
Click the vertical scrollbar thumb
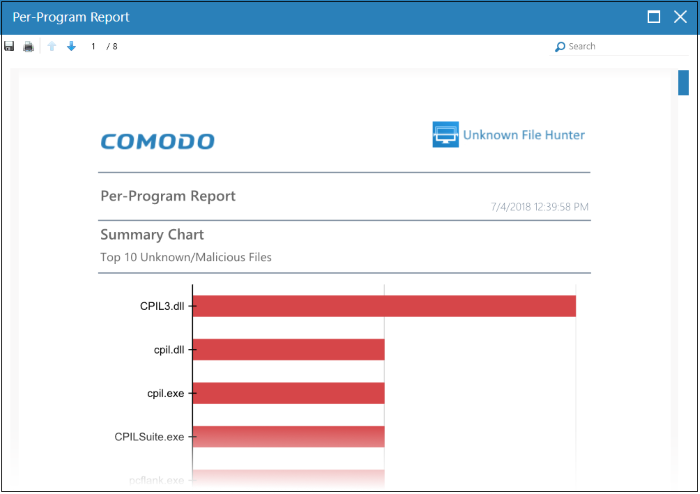683,83
